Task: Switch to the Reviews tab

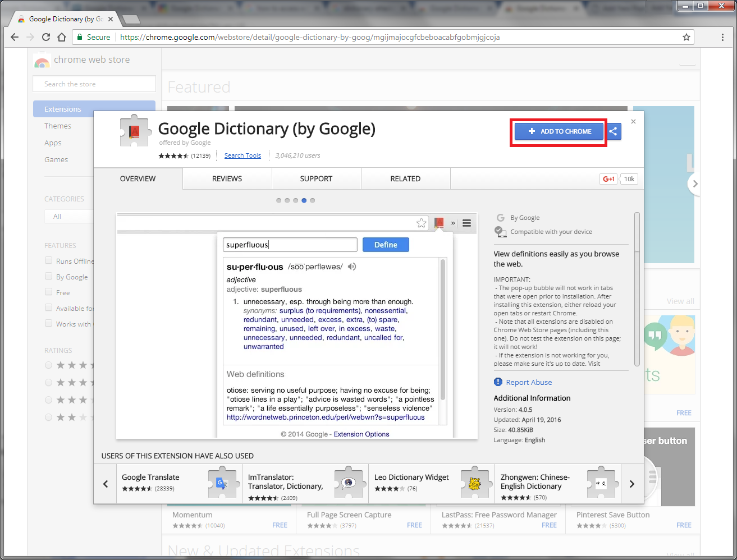Action: [x=227, y=179]
